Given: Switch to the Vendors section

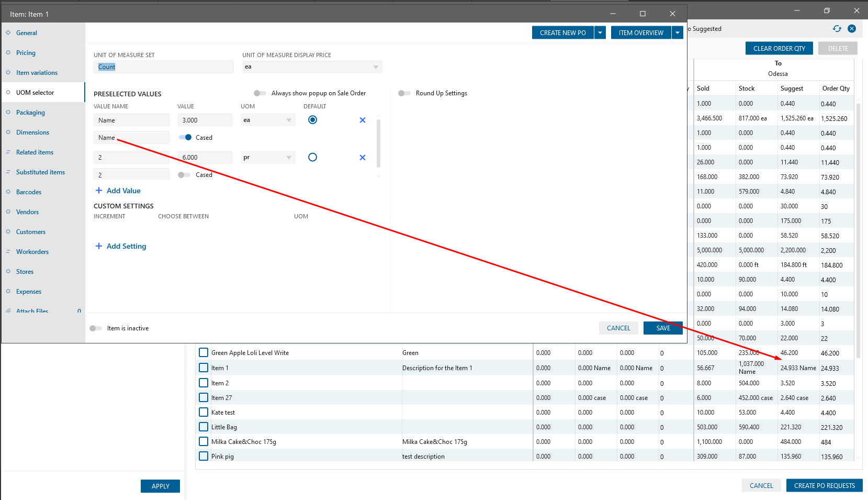Looking at the screenshot, I should (x=27, y=212).
